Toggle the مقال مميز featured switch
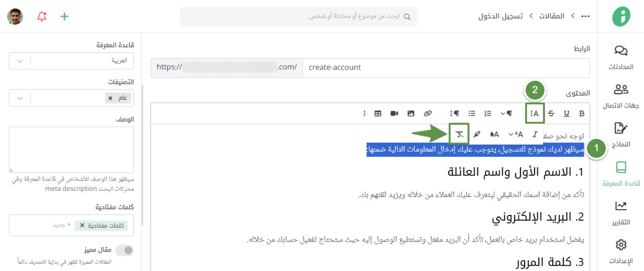The width and height of the screenshot is (644, 271). pyautogui.click(x=124, y=250)
